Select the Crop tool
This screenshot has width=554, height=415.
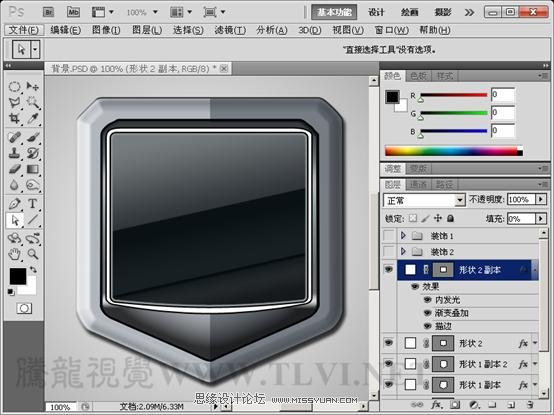point(14,118)
